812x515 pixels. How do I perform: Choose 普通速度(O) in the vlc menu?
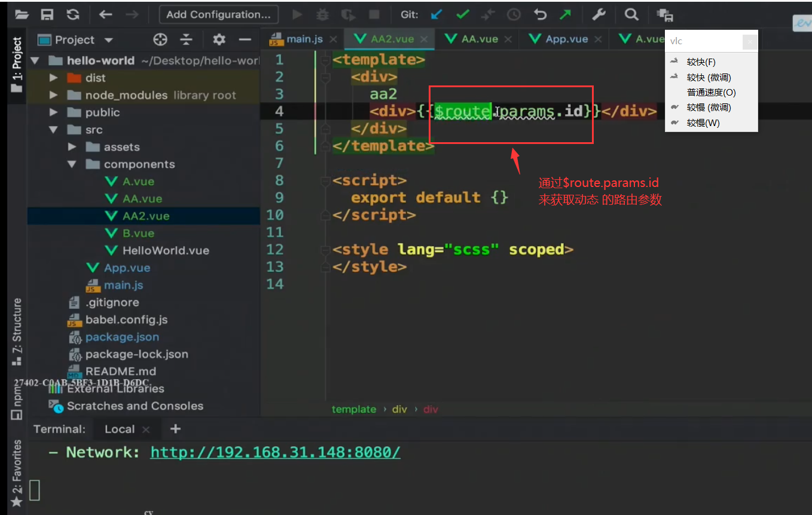tap(711, 93)
